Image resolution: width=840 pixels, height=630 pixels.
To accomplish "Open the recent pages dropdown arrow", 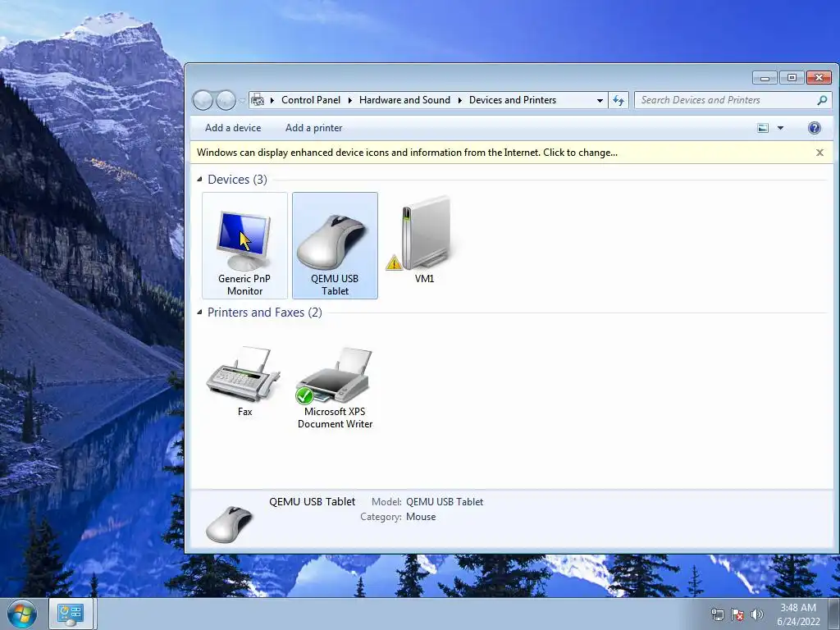I will point(242,100).
